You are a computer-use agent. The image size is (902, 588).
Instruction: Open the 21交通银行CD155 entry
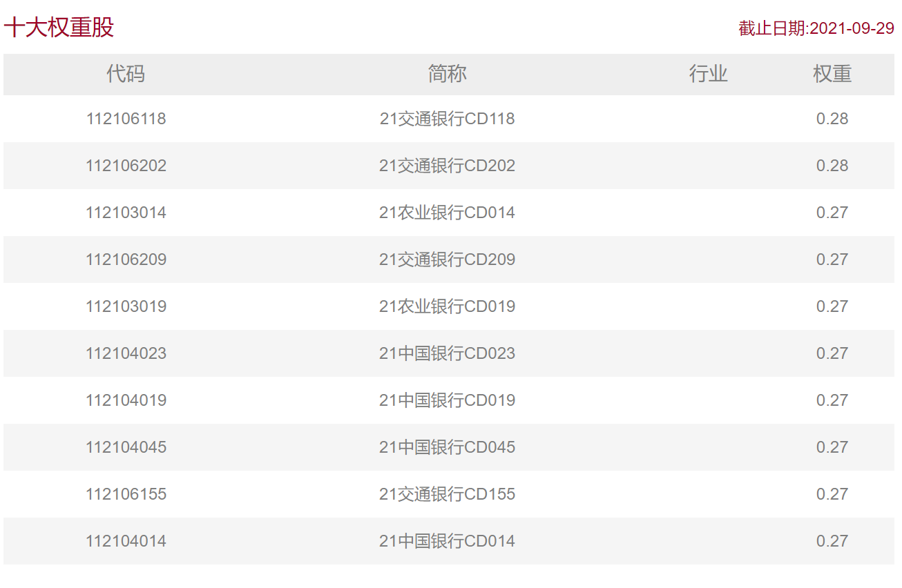click(447, 494)
